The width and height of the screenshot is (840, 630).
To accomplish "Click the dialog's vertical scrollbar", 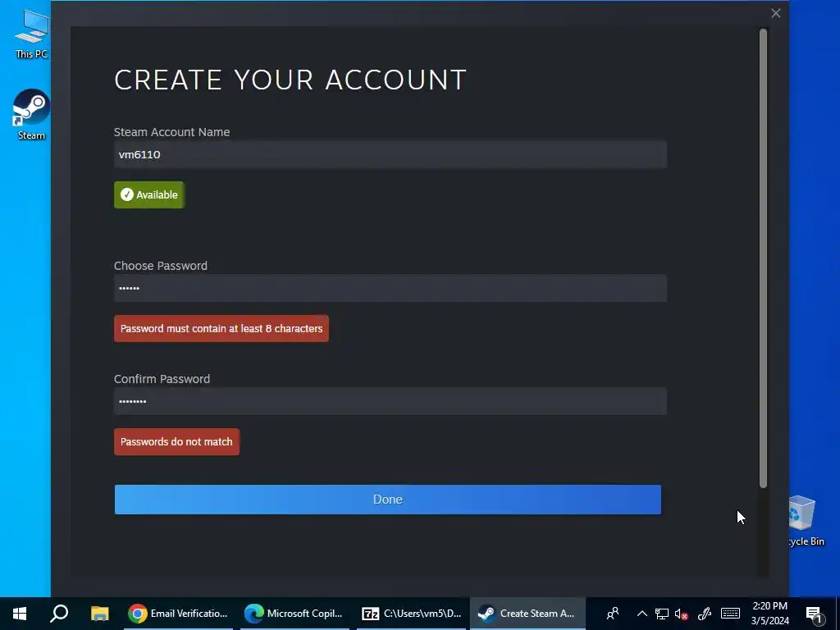I will click(764, 258).
